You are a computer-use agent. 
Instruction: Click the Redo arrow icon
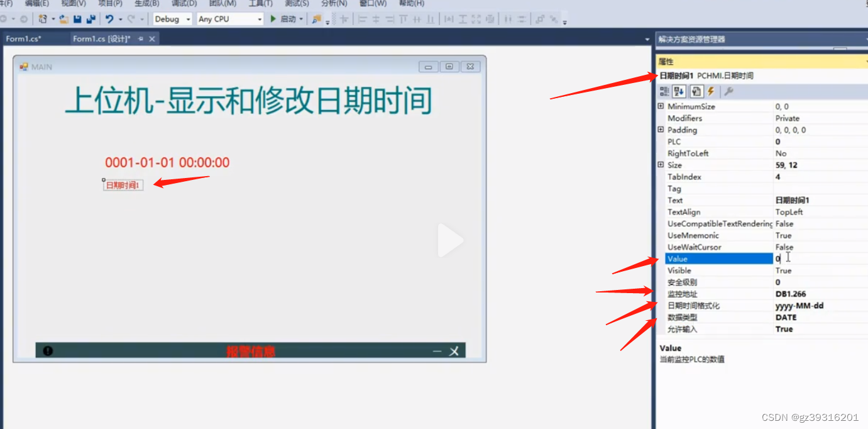(x=131, y=19)
